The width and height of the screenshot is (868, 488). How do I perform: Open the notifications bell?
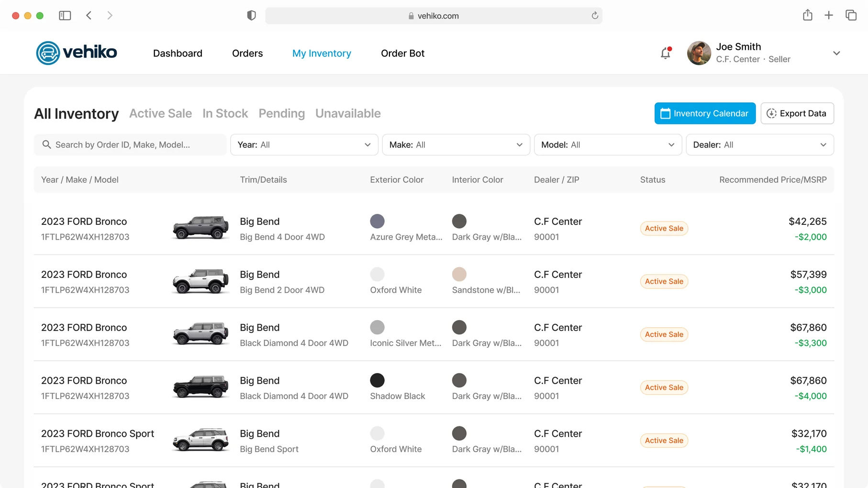[x=666, y=53]
